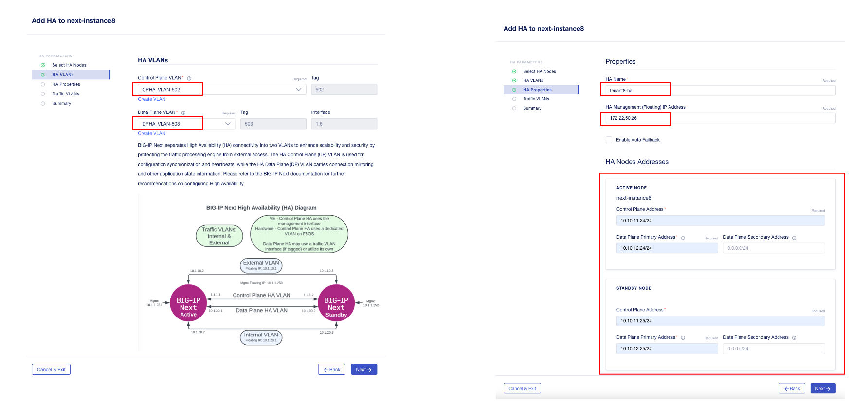
Task: Go to Summary step in right window
Action: (532, 108)
